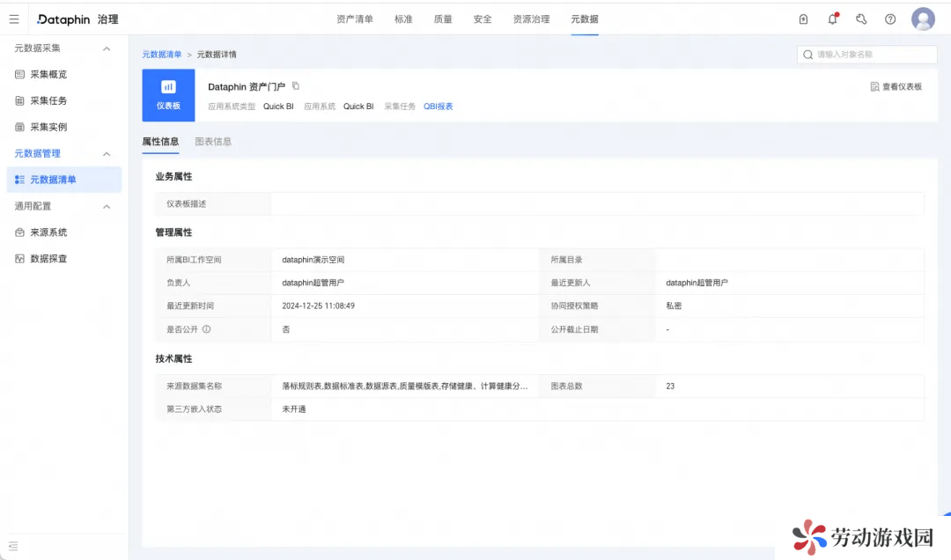Open the wrench tools icon
Image resolution: width=951 pixels, height=560 pixels.
click(861, 19)
